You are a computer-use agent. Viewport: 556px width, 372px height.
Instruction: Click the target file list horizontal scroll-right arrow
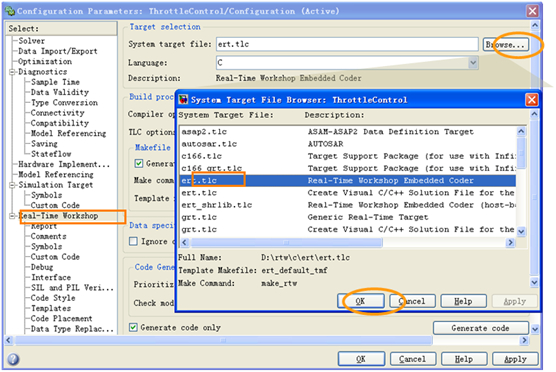[510, 243]
